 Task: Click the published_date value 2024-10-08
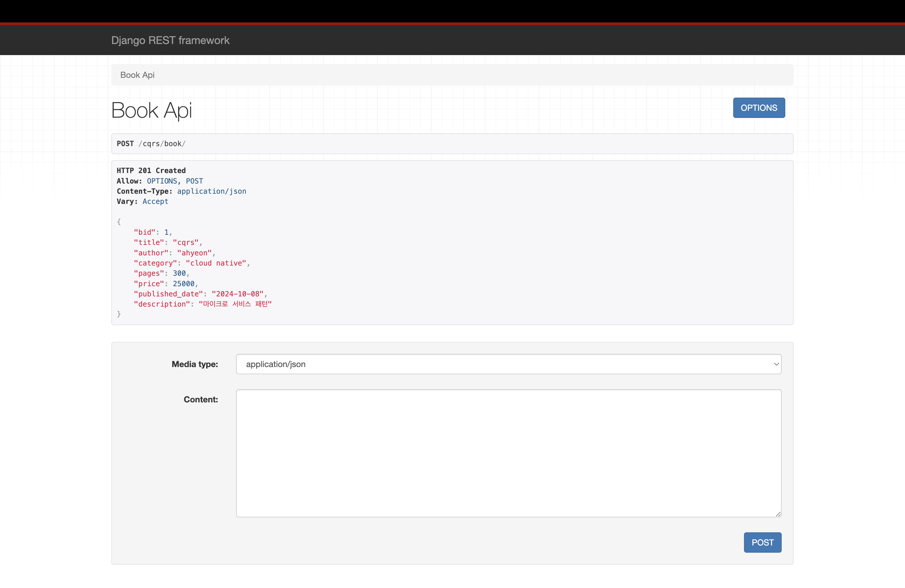(238, 294)
